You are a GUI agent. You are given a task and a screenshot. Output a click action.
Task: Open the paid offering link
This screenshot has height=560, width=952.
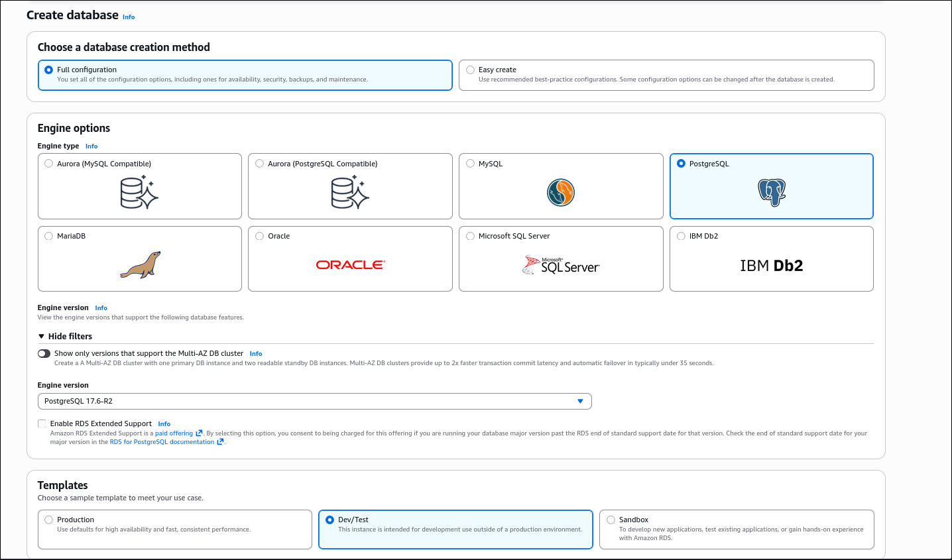(174, 433)
